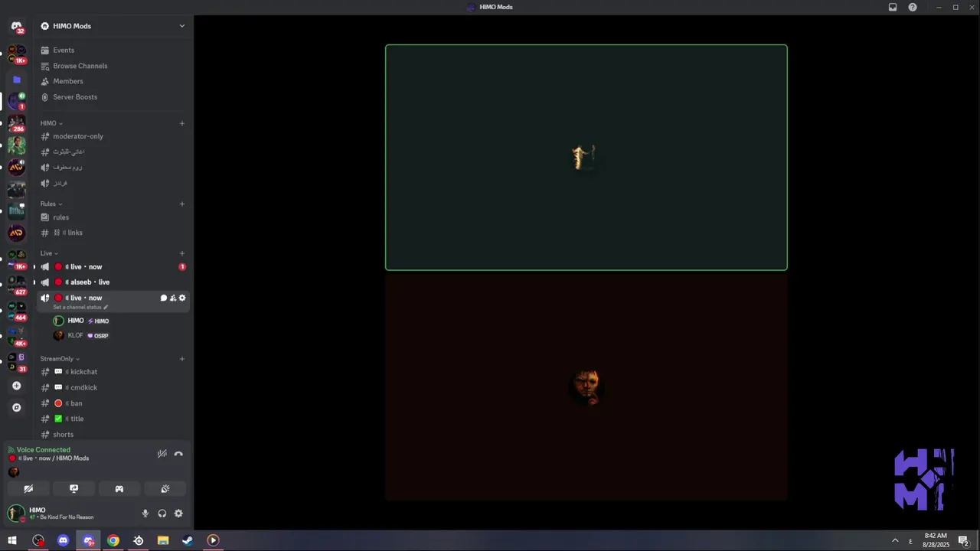Screen dimensions: 980x551
Task: Share your screen button
Action: 73,489
